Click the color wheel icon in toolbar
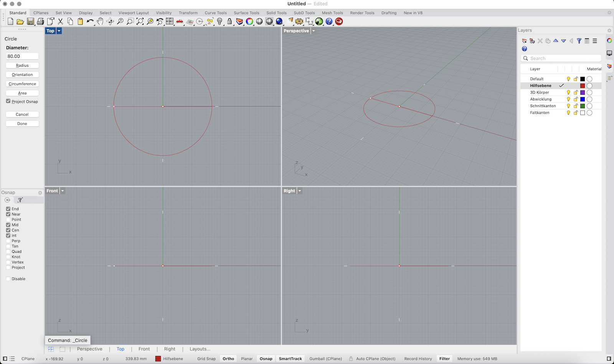The height and width of the screenshot is (364, 614). click(x=249, y=21)
